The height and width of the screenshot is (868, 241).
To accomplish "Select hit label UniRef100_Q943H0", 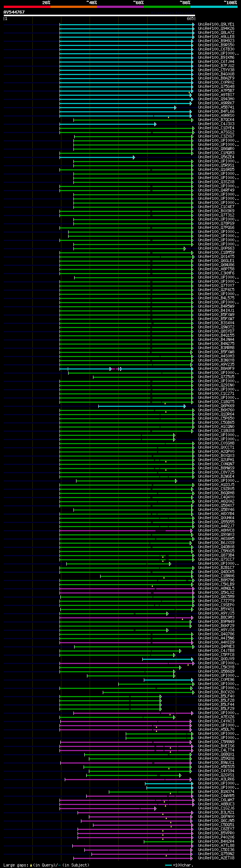I will tap(216, 99).
